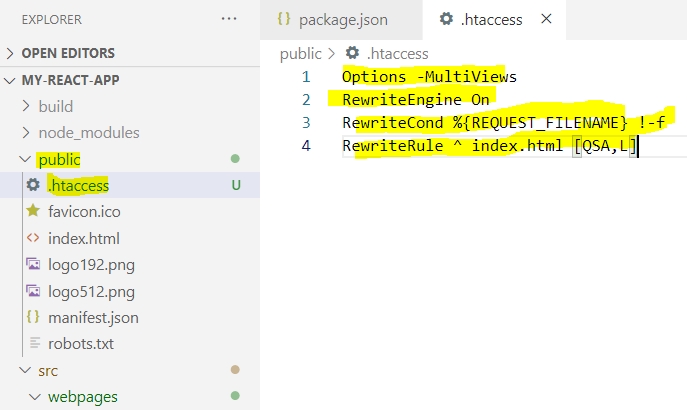Expand the build folder
Viewport: 687px width, 410px height.
pyautogui.click(x=55, y=106)
